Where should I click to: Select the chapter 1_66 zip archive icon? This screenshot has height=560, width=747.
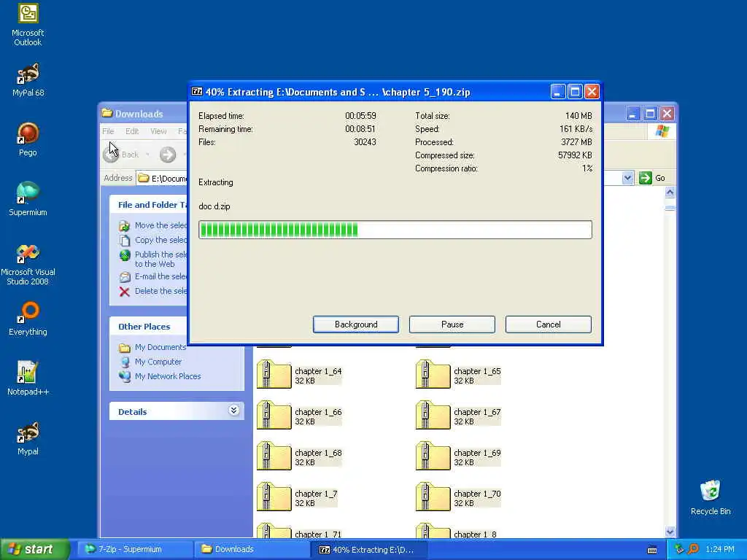pos(274,415)
